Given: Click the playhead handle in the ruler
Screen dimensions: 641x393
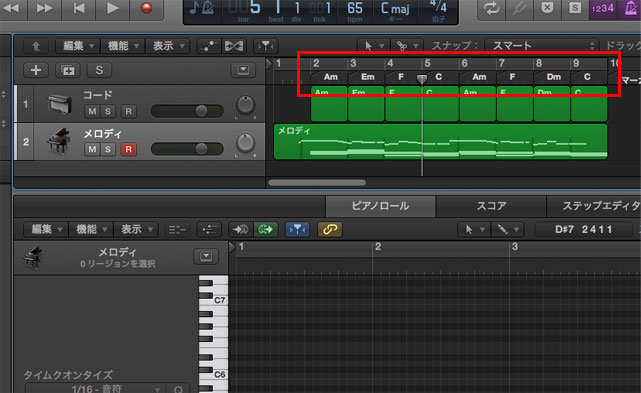Looking at the screenshot, I should (422, 78).
